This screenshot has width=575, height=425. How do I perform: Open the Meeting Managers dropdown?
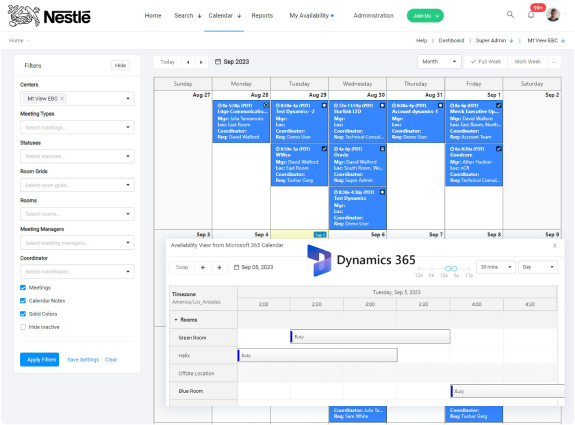pyautogui.click(x=77, y=243)
